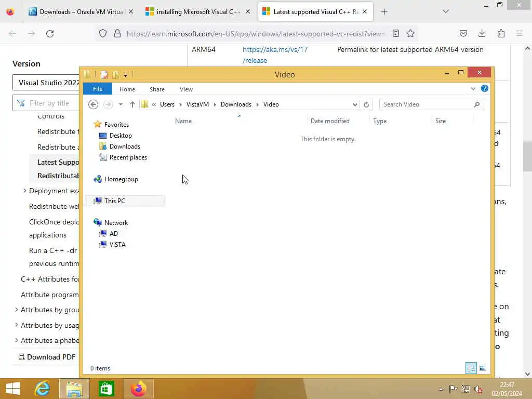This screenshot has width=532, height=399.
Task: Go up one folder level in Explorer
Action: 132,104
